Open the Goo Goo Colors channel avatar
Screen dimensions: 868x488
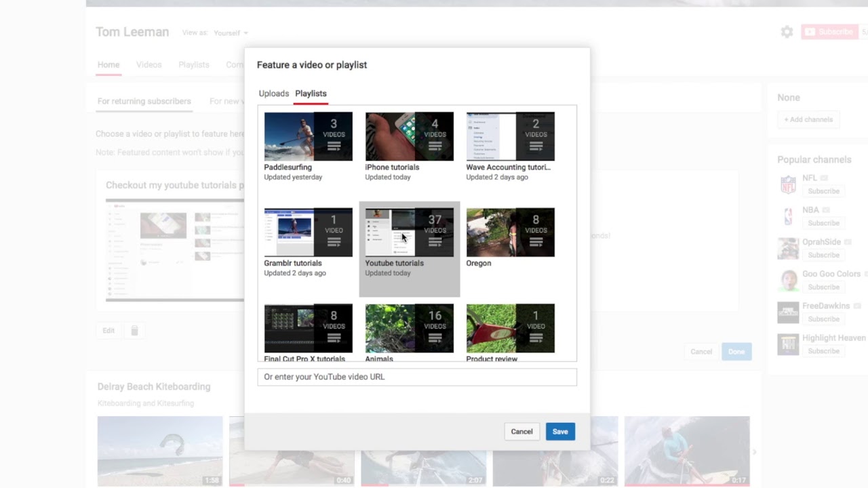788,280
